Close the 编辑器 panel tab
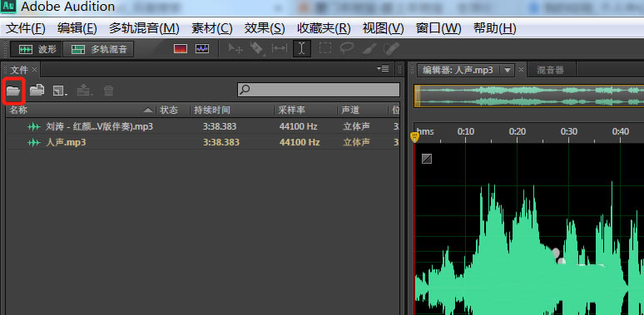 (521, 70)
